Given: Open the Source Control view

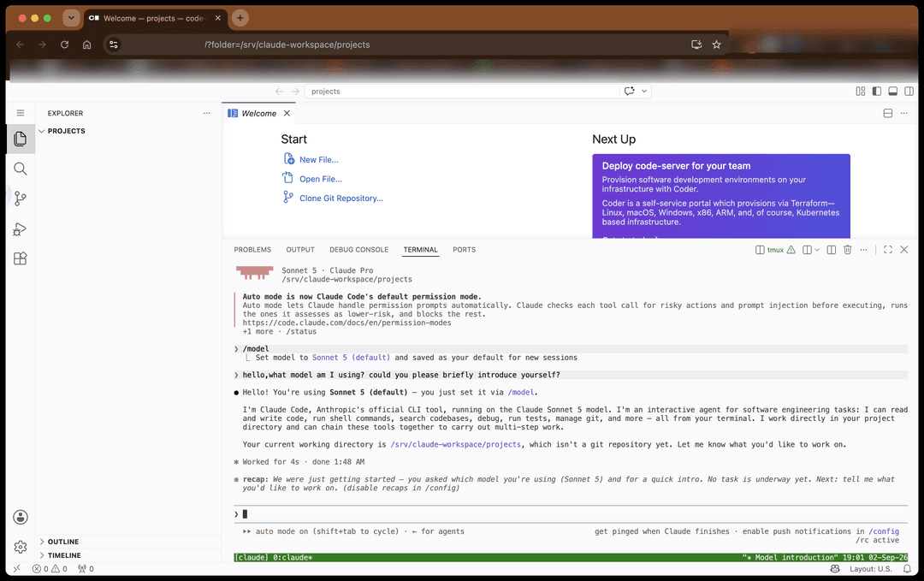Looking at the screenshot, I should (20, 199).
